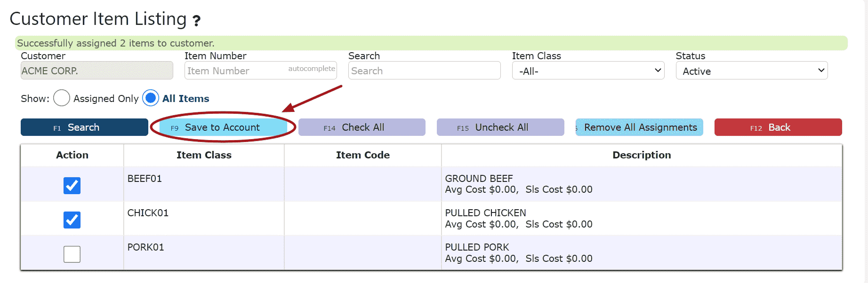This screenshot has height=283, width=868.
Task: Click the Search button labeled F1
Action: coord(84,127)
